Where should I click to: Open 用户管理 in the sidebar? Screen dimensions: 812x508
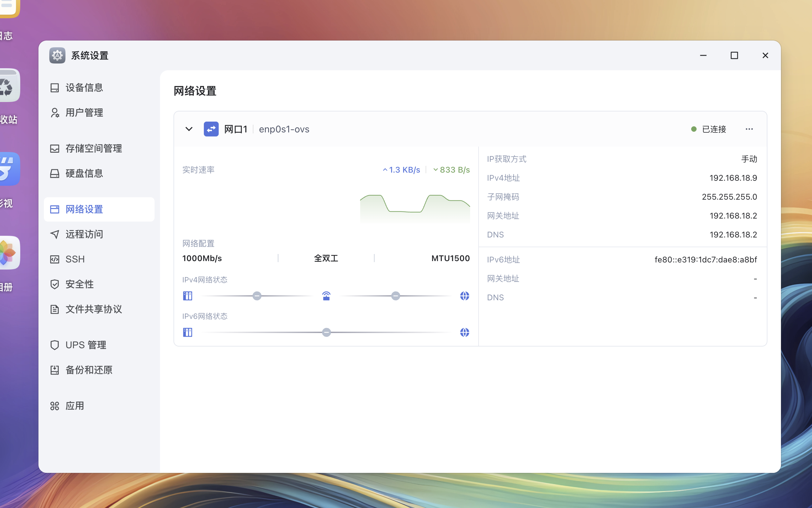click(x=99, y=113)
